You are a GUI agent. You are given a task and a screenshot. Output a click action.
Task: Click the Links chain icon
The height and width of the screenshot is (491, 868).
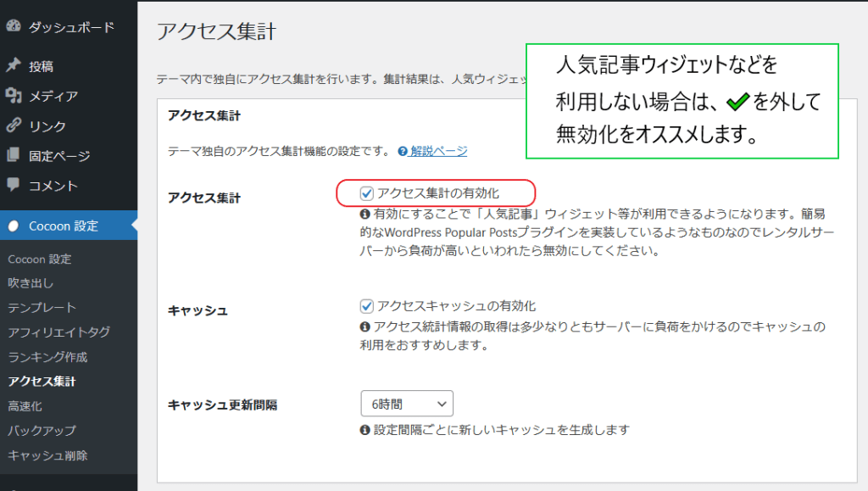(x=13, y=126)
